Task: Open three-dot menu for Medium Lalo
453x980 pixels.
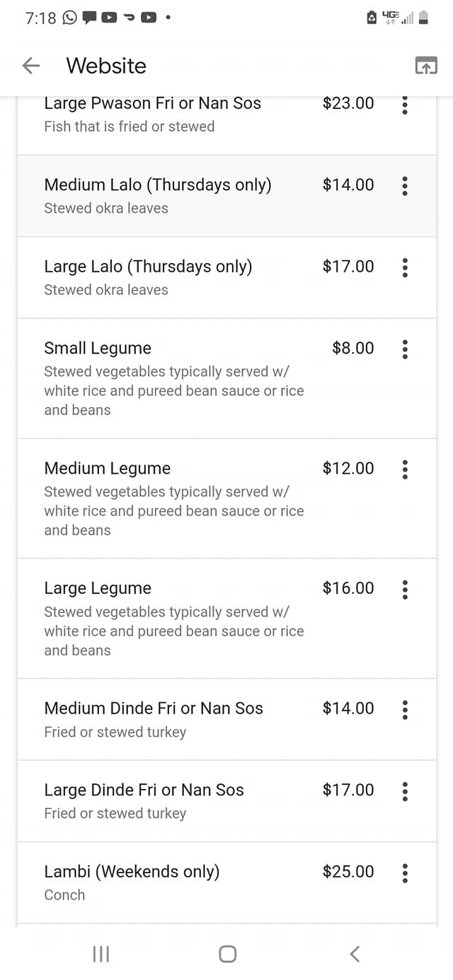Action: pyautogui.click(x=405, y=186)
